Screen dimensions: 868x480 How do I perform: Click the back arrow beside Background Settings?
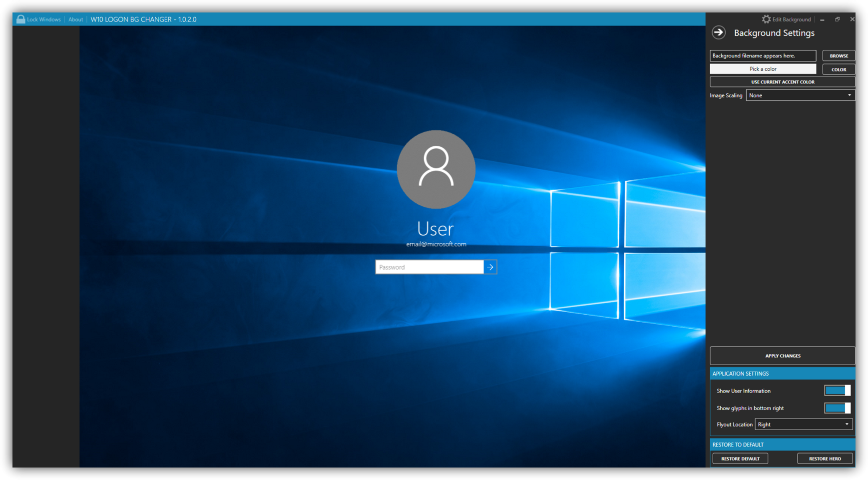(x=719, y=32)
